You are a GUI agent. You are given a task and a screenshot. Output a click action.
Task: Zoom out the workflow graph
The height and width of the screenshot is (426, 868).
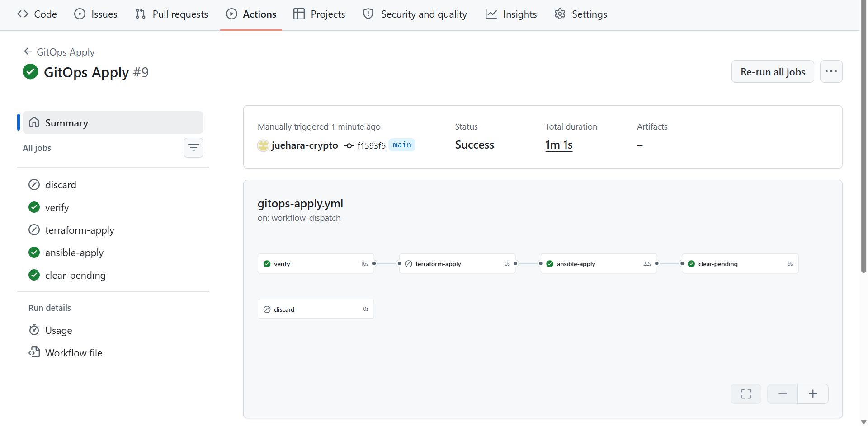[783, 394]
